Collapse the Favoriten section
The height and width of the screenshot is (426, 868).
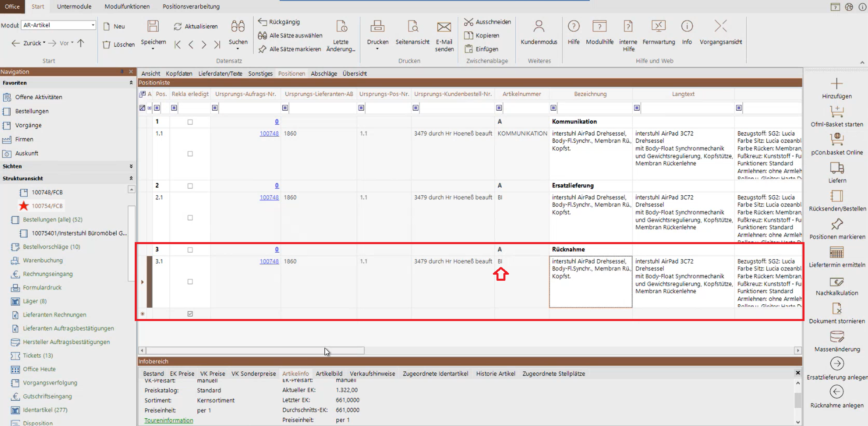[131, 83]
